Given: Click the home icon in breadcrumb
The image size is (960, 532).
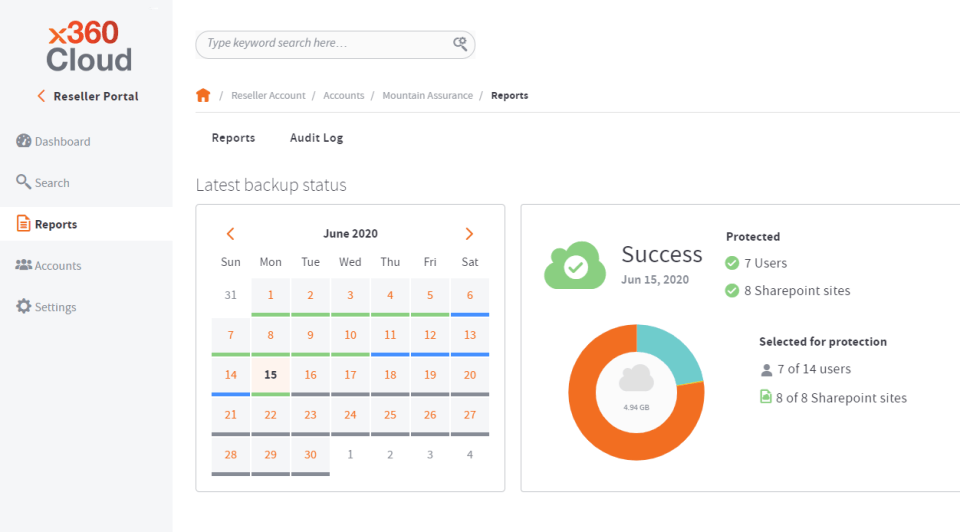Looking at the screenshot, I should pyautogui.click(x=203, y=96).
